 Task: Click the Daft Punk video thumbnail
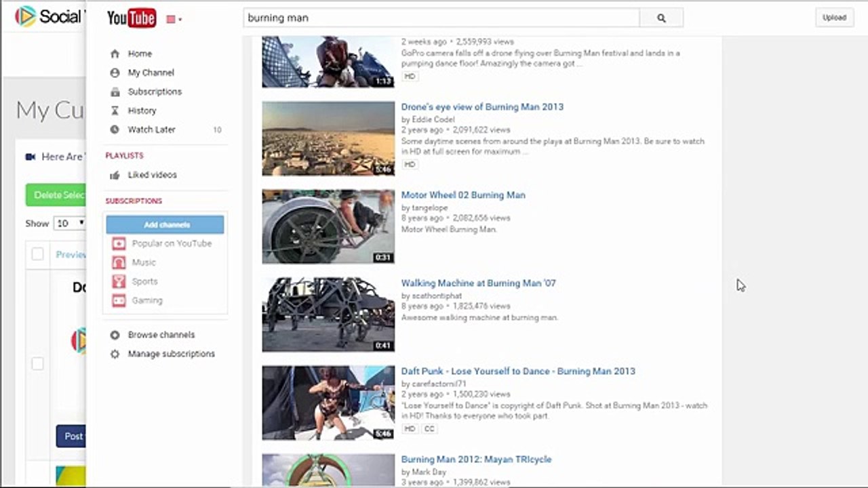(328, 403)
